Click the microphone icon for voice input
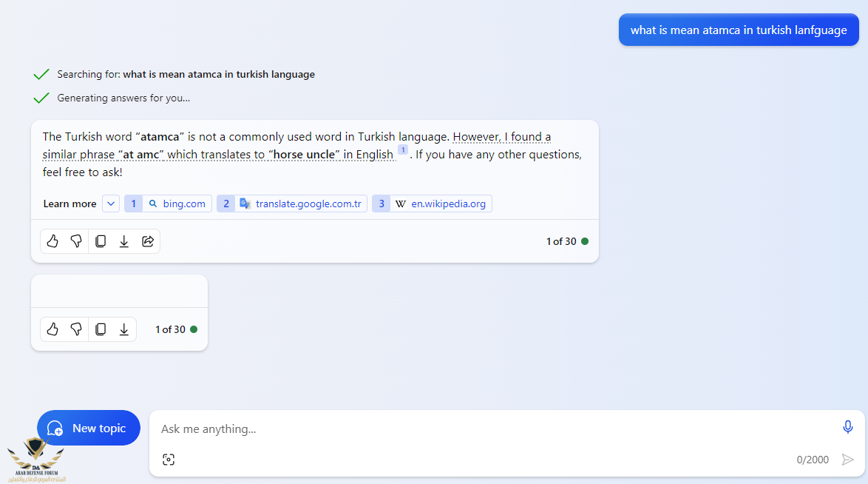Viewport: 868px width, 484px height. point(848,427)
